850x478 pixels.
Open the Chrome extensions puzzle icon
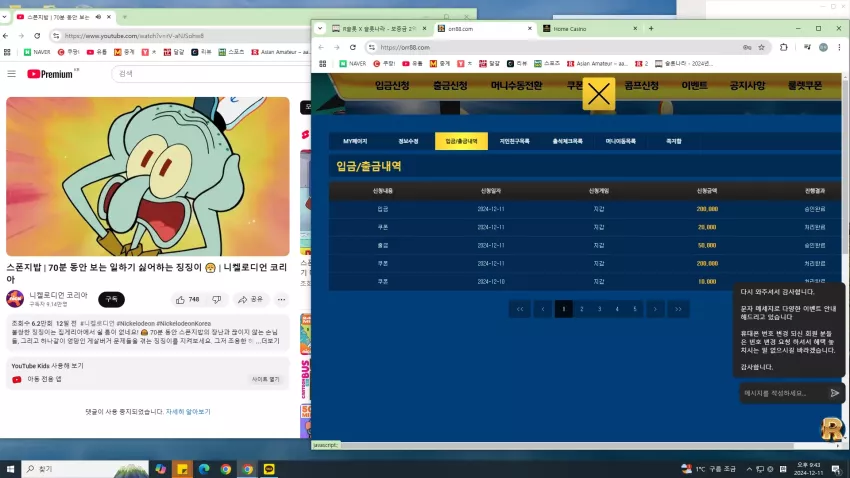click(x=783, y=48)
